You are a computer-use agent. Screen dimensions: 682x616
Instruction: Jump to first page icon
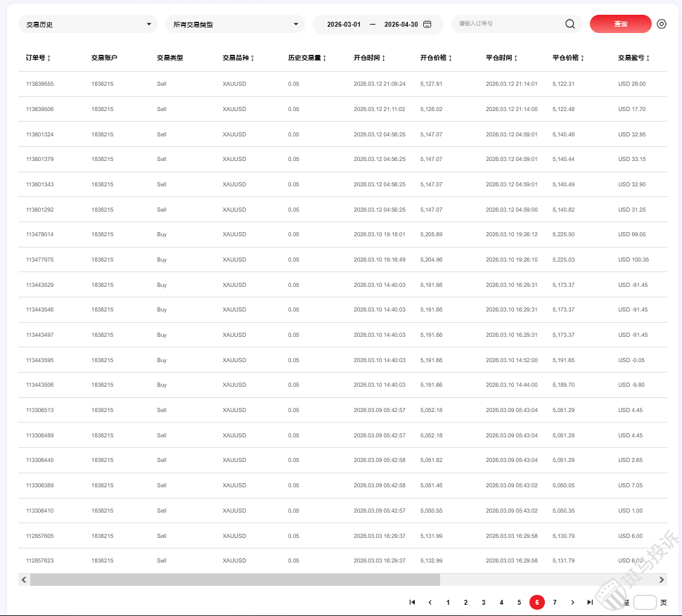412,602
